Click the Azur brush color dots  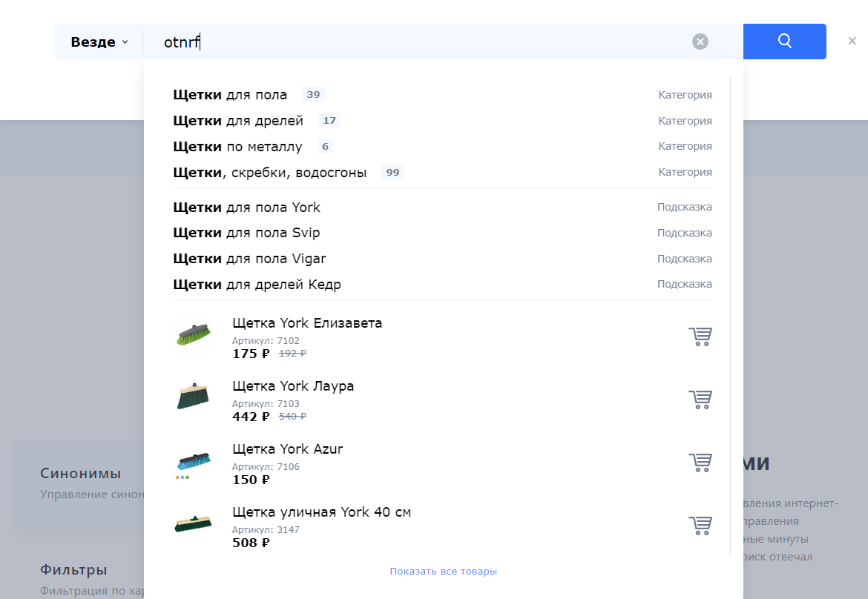tap(183, 477)
